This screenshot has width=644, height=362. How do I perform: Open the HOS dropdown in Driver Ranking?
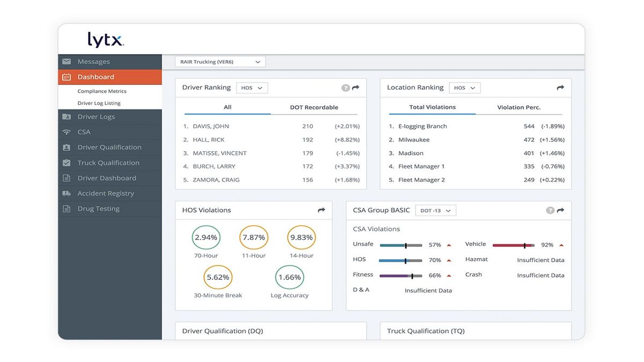(252, 87)
